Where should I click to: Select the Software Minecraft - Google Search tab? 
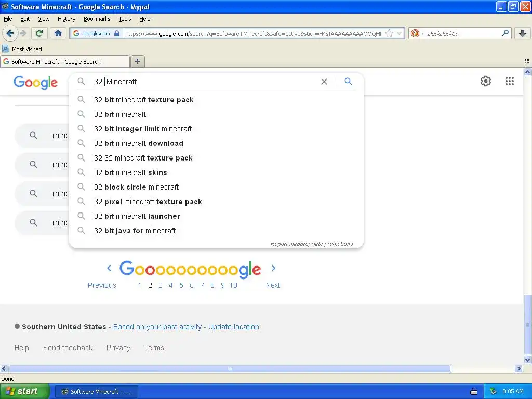[65, 61]
